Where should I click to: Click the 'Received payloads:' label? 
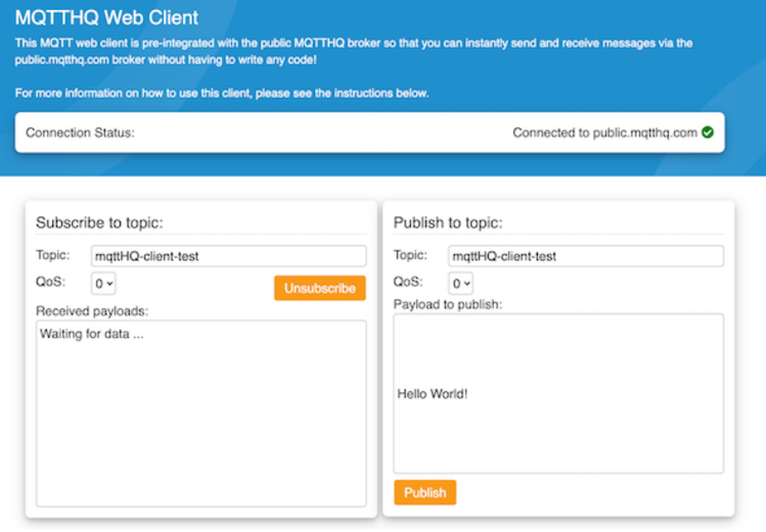click(93, 311)
